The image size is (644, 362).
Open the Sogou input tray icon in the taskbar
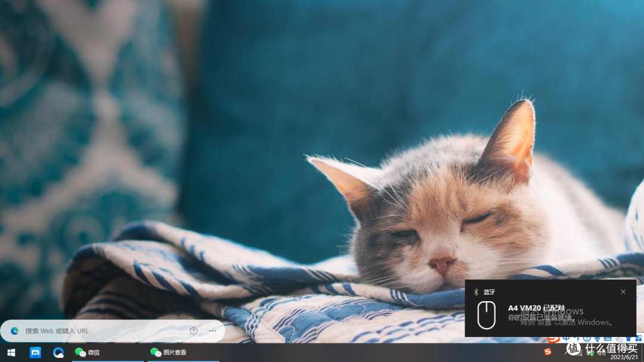[x=547, y=352]
